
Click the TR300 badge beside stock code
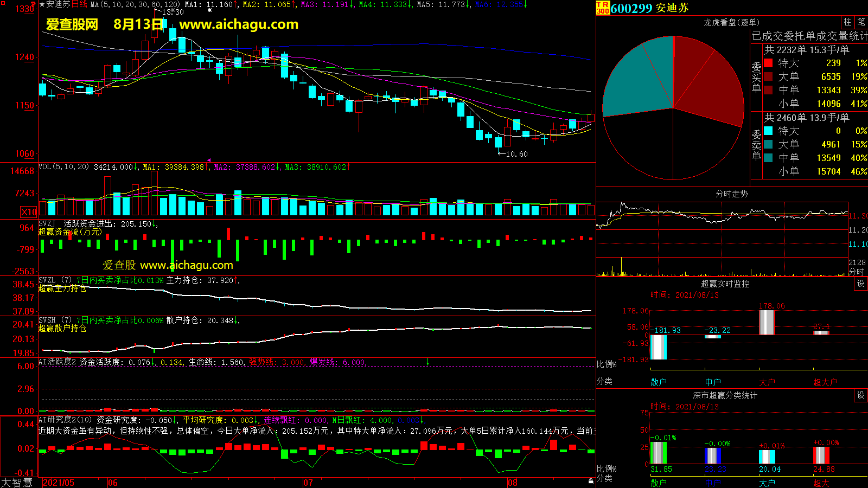coord(602,8)
